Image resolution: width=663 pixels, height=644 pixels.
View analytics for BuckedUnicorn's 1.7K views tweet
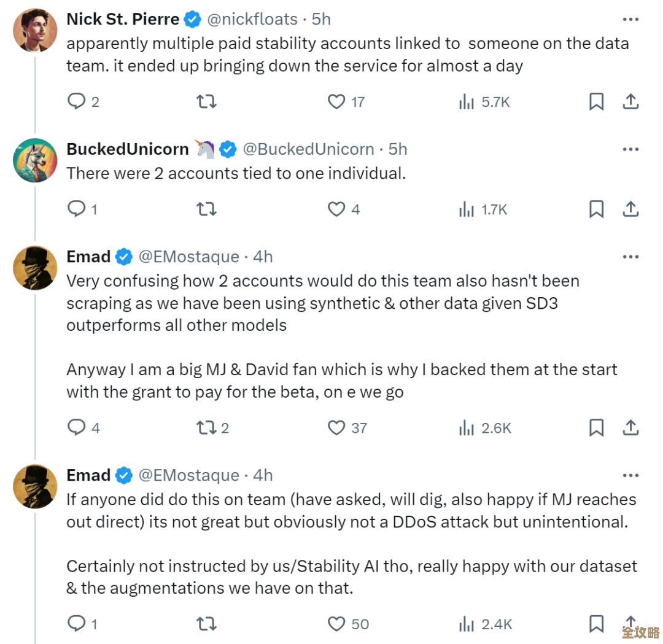(467, 209)
